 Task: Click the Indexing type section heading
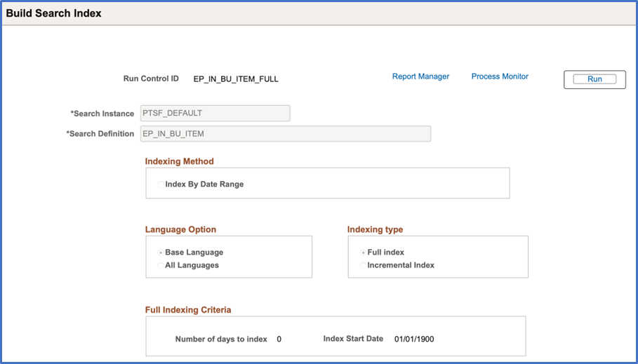375,229
